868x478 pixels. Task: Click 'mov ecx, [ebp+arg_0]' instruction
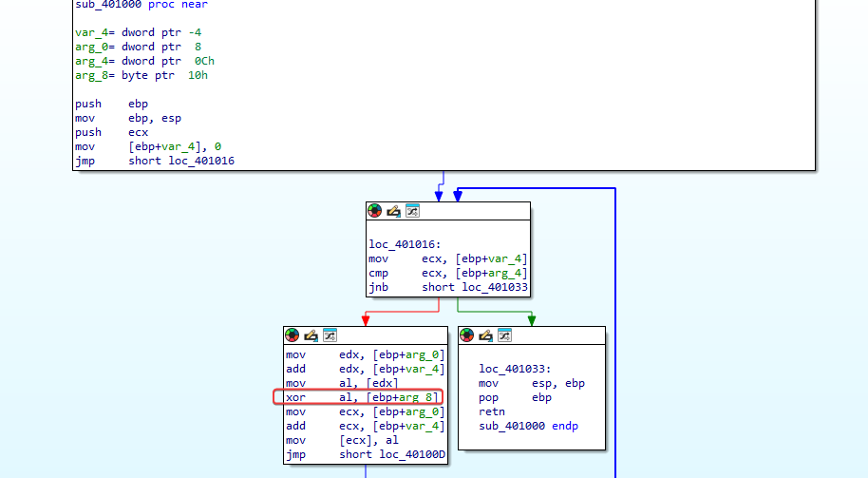[x=366, y=411]
